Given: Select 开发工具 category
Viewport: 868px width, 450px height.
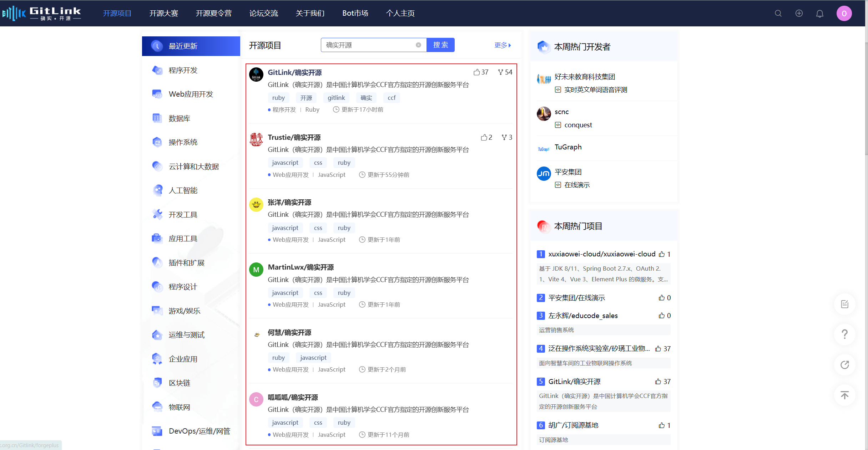Looking at the screenshot, I should pos(191,215).
